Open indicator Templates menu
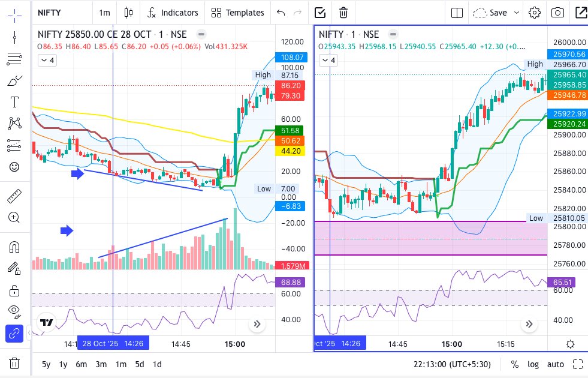Image resolution: width=588 pixels, height=378 pixels. click(x=237, y=13)
